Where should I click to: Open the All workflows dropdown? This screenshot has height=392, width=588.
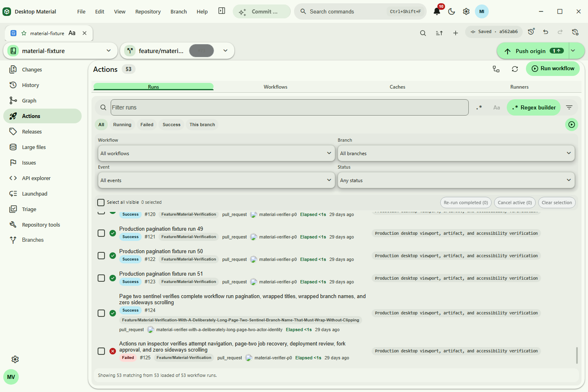216,154
